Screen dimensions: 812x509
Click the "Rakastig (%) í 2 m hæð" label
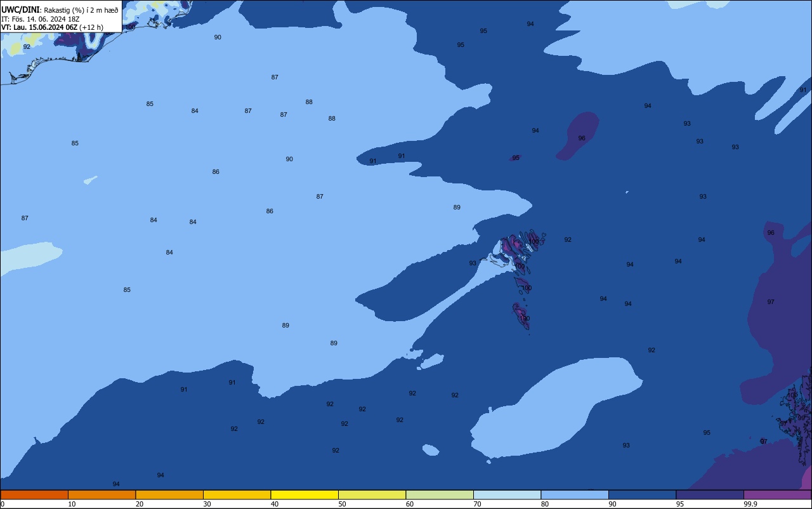tap(81, 10)
